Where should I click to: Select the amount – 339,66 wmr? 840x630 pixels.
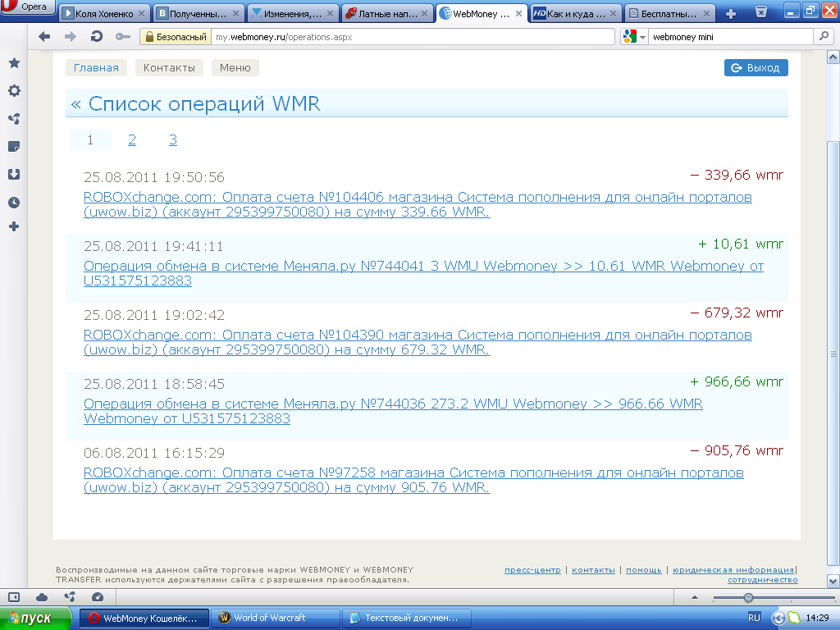737,176
